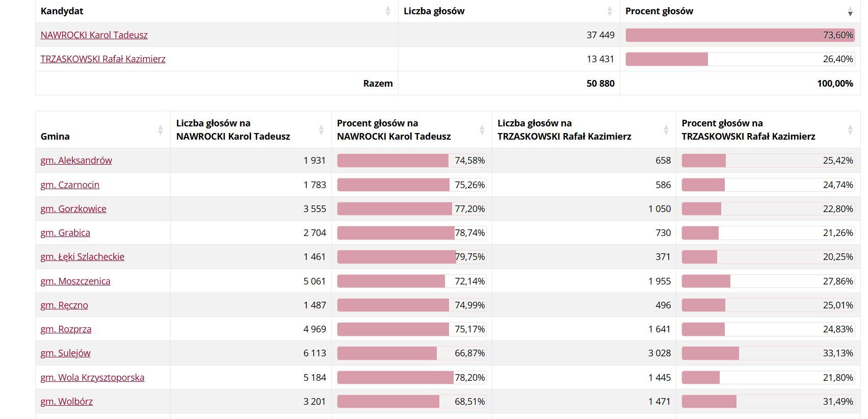Sort top table by Liczba głosów arrows

pyautogui.click(x=610, y=11)
